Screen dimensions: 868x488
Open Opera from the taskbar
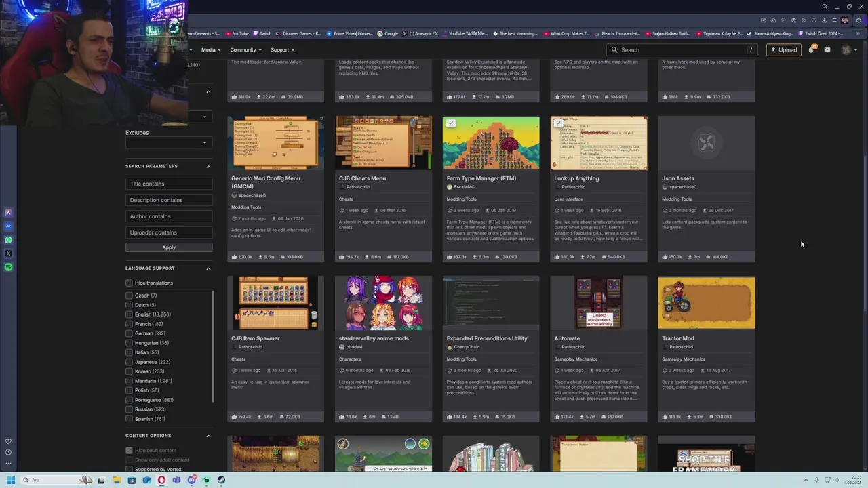pyautogui.click(x=161, y=480)
